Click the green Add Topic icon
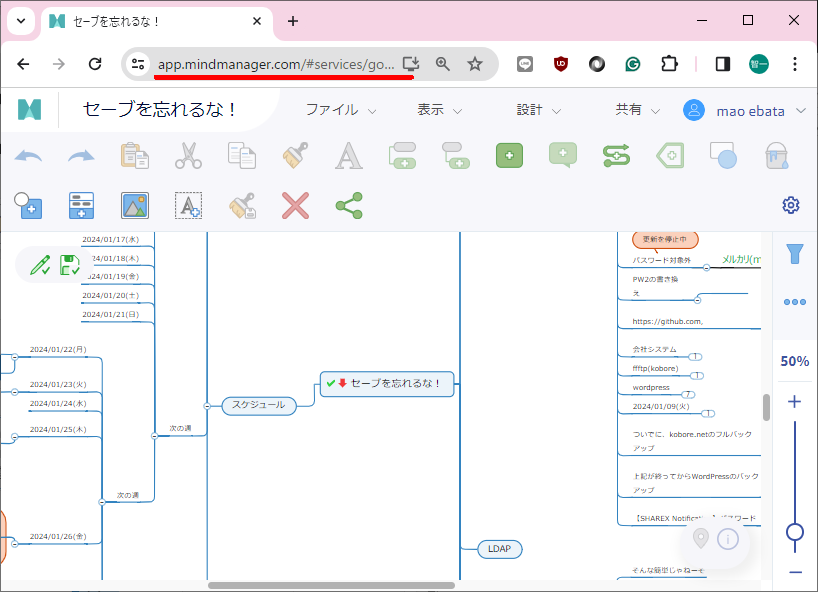The height and width of the screenshot is (592, 818). pyautogui.click(x=509, y=156)
